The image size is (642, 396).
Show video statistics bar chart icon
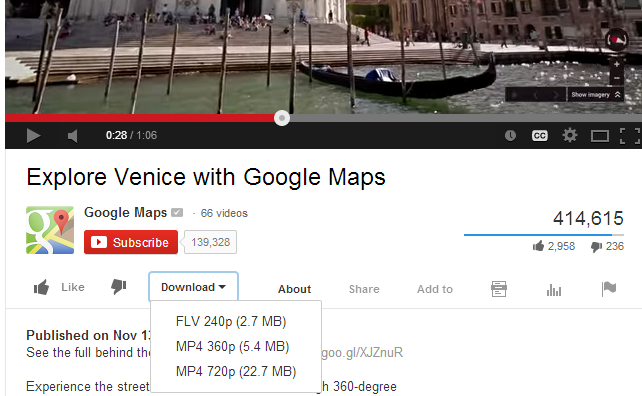[x=554, y=290]
